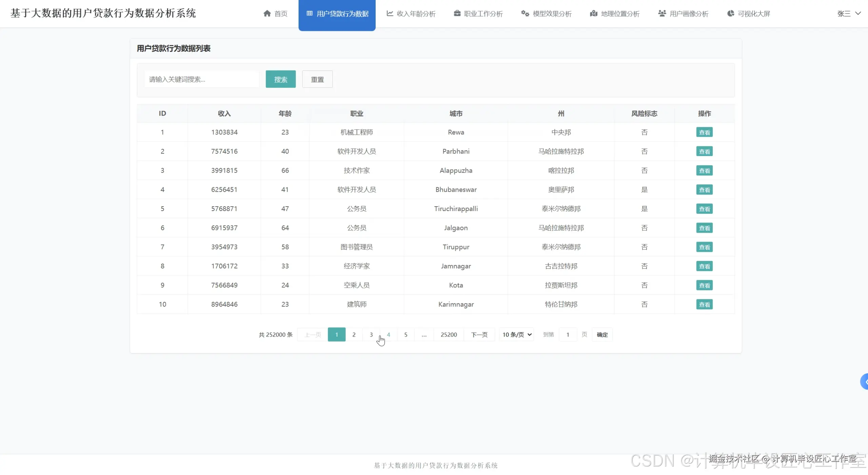Focus the keyword search input field
This screenshot has height=475, width=868.
pyautogui.click(x=202, y=79)
